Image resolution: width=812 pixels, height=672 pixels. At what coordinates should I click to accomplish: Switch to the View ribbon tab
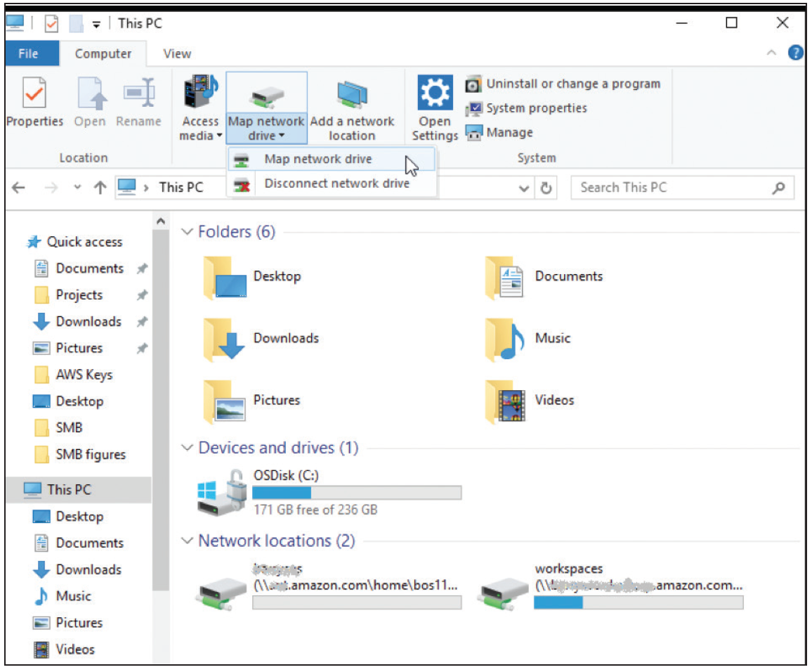click(x=177, y=53)
